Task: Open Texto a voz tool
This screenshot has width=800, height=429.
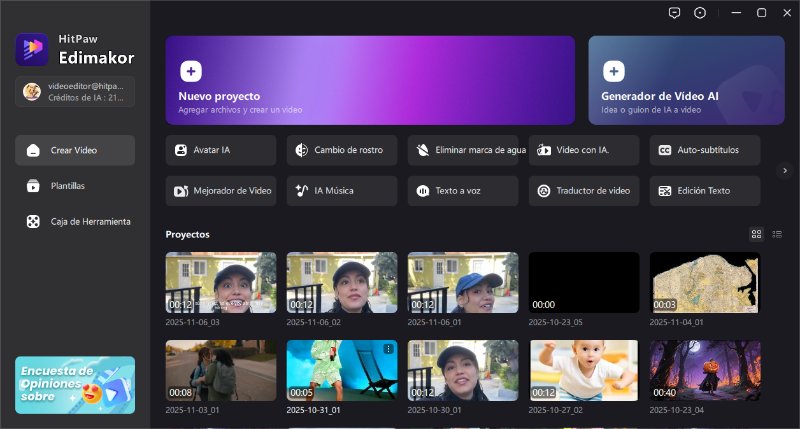Action: (463, 191)
